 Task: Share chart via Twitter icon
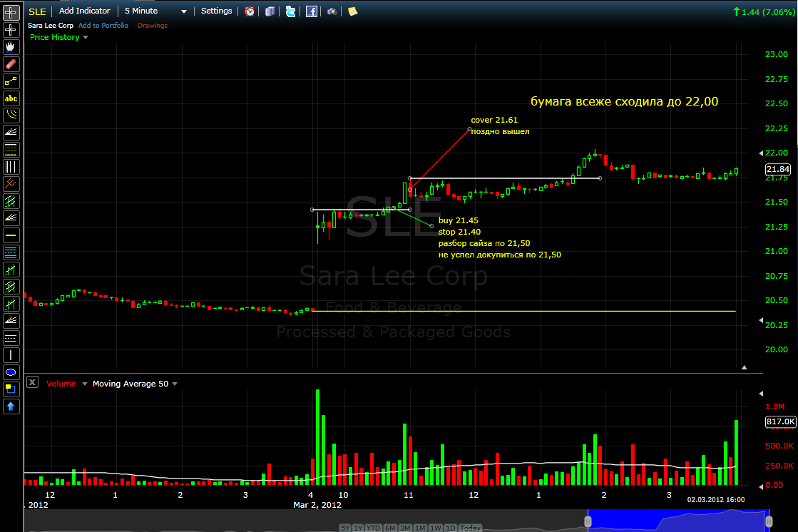(290, 11)
